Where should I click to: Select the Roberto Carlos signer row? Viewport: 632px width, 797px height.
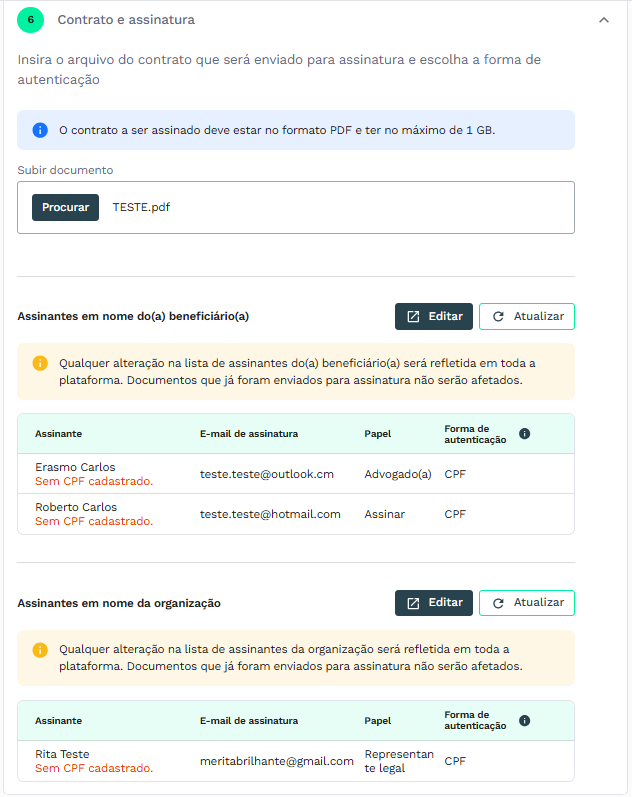[x=296, y=514]
